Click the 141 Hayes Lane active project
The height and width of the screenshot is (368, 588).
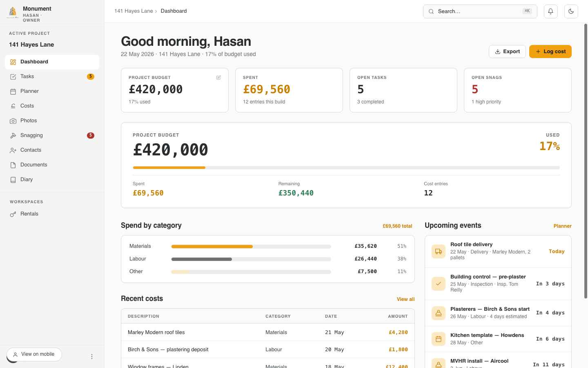[x=31, y=45]
